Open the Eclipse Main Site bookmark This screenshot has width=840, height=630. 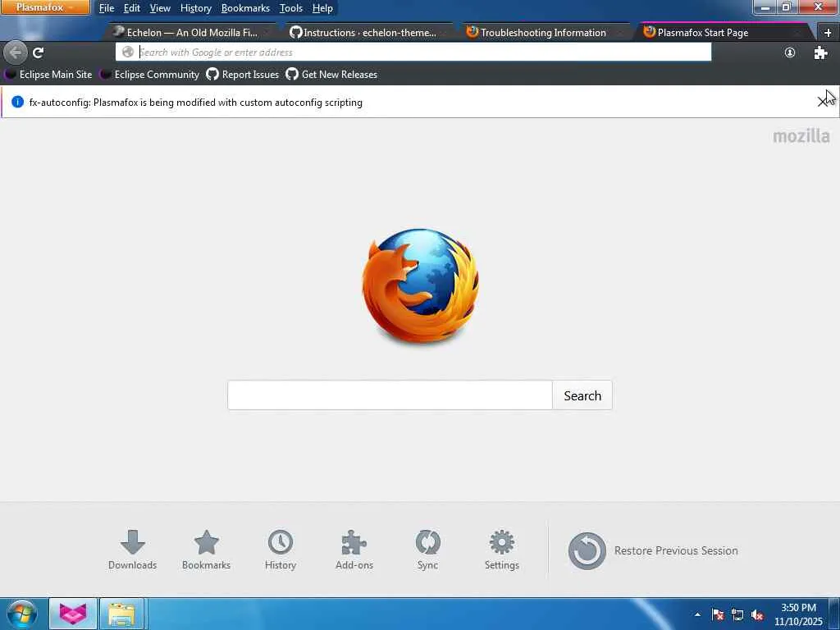(x=48, y=75)
